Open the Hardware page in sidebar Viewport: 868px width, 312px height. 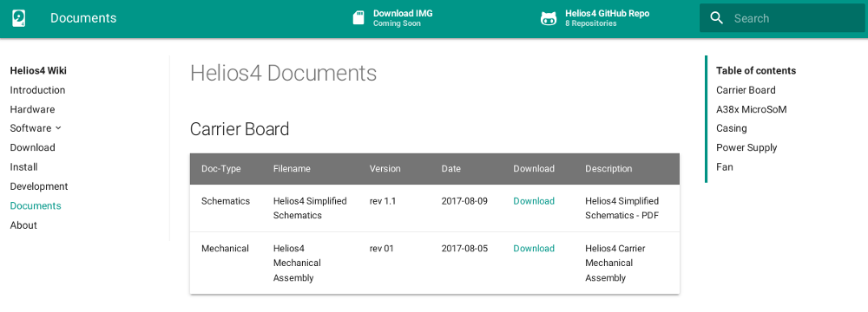[32, 109]
